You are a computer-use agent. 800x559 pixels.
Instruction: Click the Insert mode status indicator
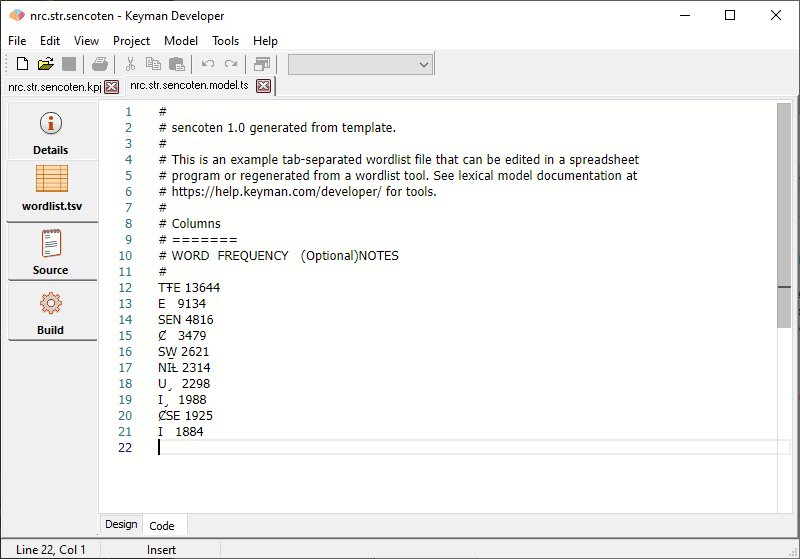161,549
